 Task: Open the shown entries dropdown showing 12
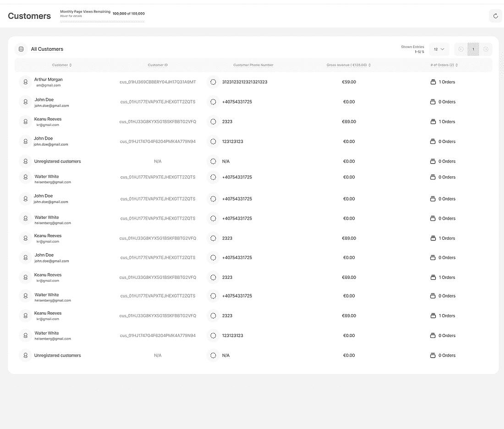[439, 49]
